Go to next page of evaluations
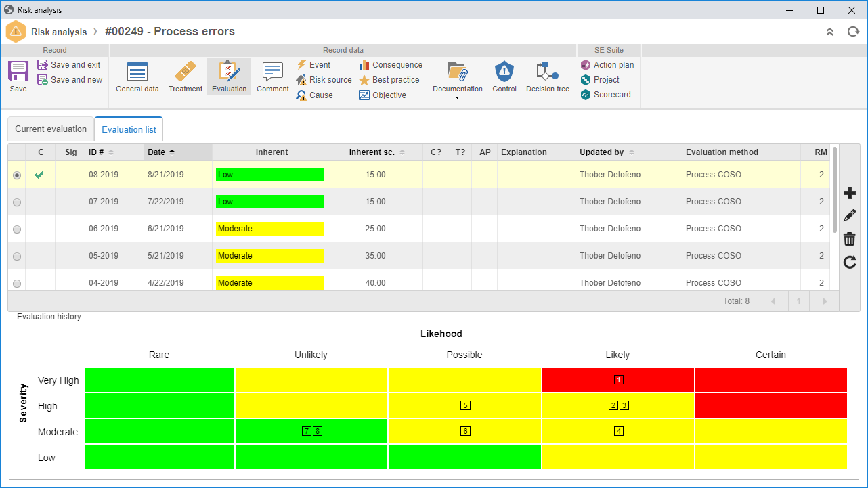Image resolution: width=868 pixels, height=488 pixels. point(824,301)
